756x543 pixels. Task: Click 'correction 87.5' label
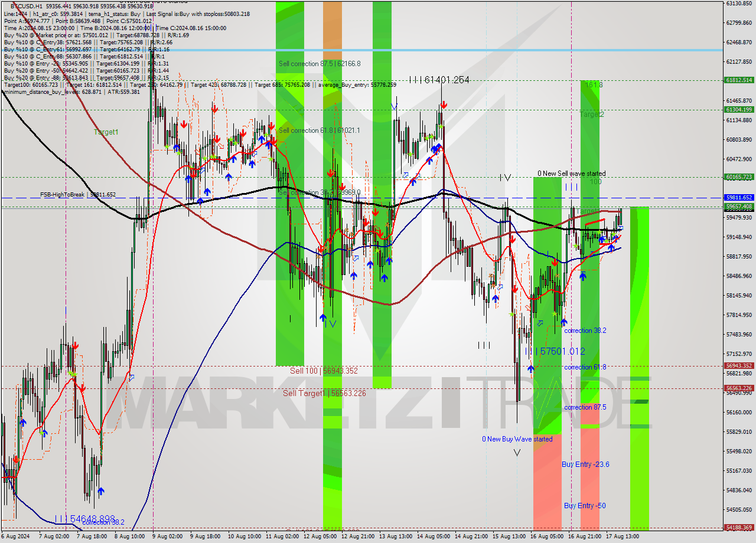[x=585, y=407]
